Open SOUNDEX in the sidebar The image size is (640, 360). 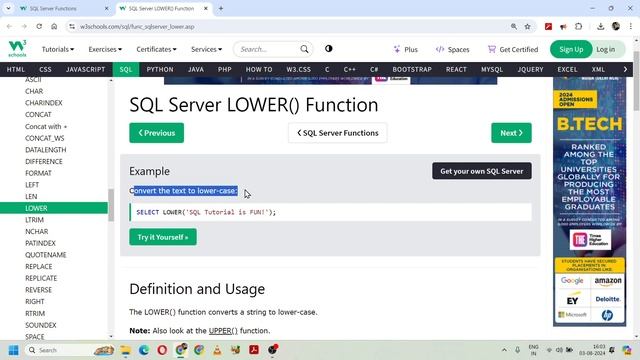click(x=41, y=325)
